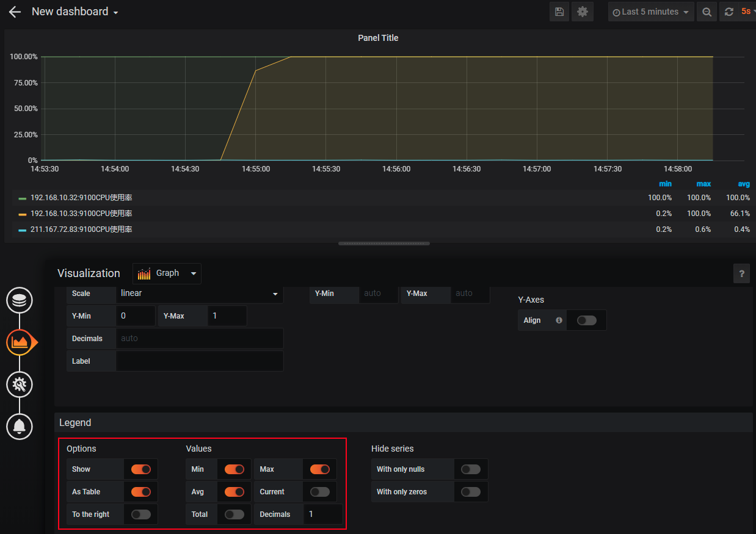The height and width of the screenshot is (534, 756).
Task: Enable the Current legend value toggle
Action: tap(320, 492)
